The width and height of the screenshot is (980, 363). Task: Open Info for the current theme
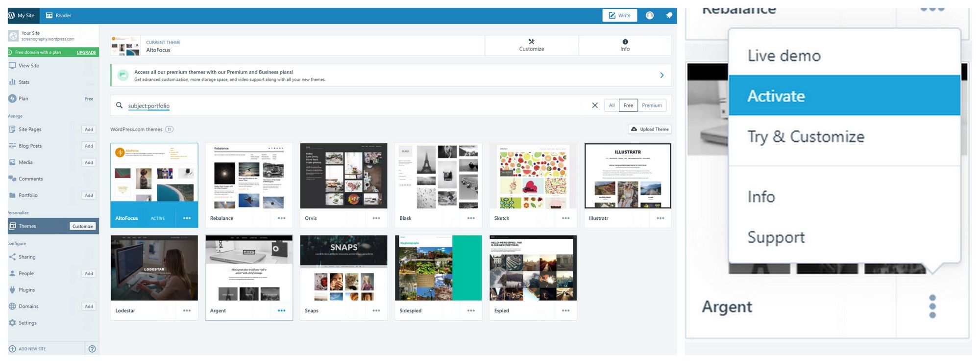625,45
